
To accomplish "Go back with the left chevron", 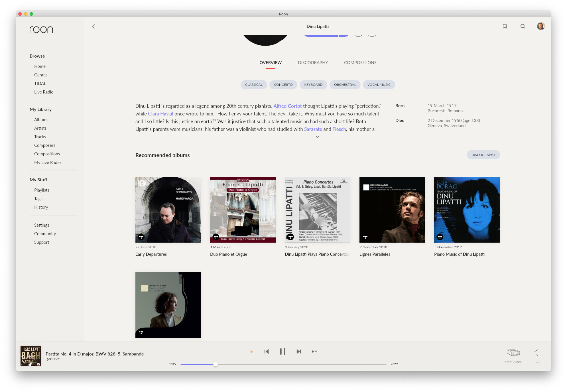I will pos(93,26).
